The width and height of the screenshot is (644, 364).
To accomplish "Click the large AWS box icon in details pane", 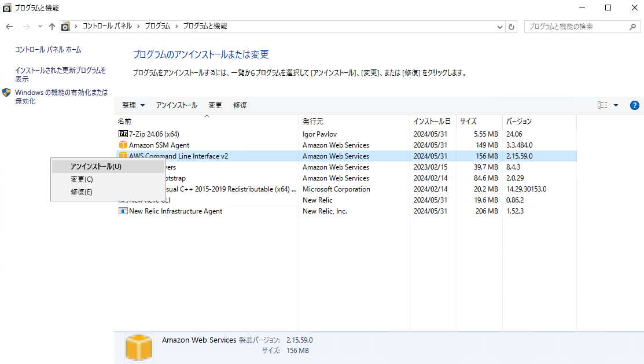I will [x=139, y=348].
